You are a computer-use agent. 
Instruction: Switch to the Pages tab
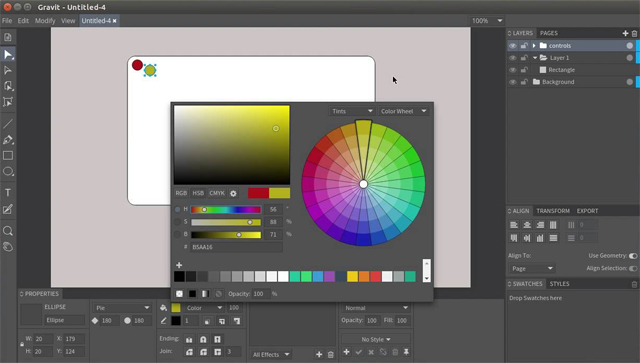tap(549, 33)
